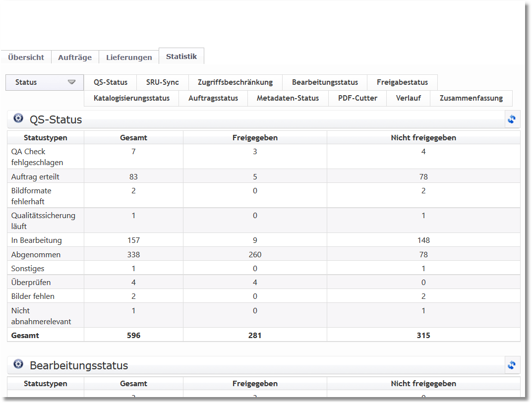Viewport: 532px width, 404px height.
Task: Click the gear icon beside QS-Status heading
Action: click(18, 118)
